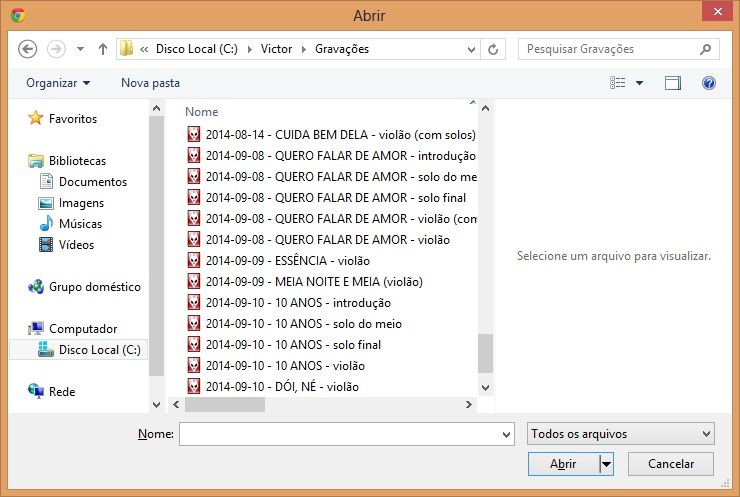
Task: Click navigation pane scroll up arrow
Action: (x=156, y=108)
